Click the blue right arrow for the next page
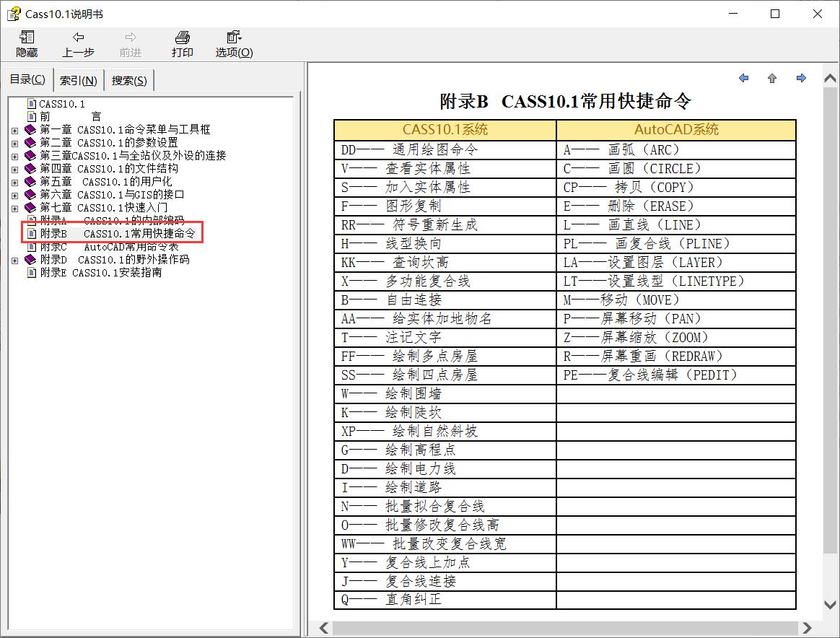Viewport: 840px width, 638px height. [x=801, y=78]
